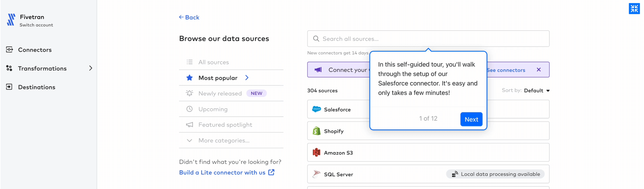Image resolution: width=644 pixels, height=189 pixels.
Task: Dismiss the Connect your banner
Action: click(539, 70)
